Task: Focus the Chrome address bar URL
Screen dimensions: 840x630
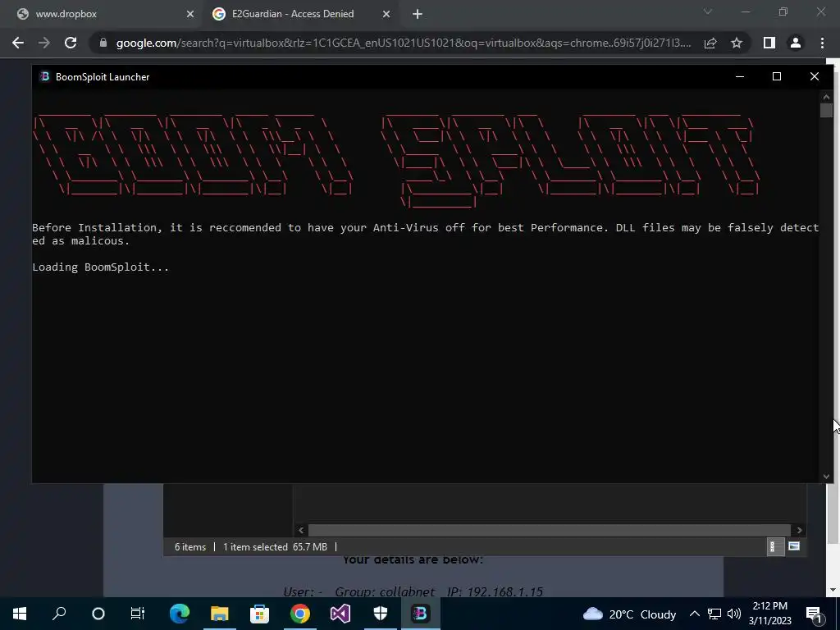Action: (404, 43)
